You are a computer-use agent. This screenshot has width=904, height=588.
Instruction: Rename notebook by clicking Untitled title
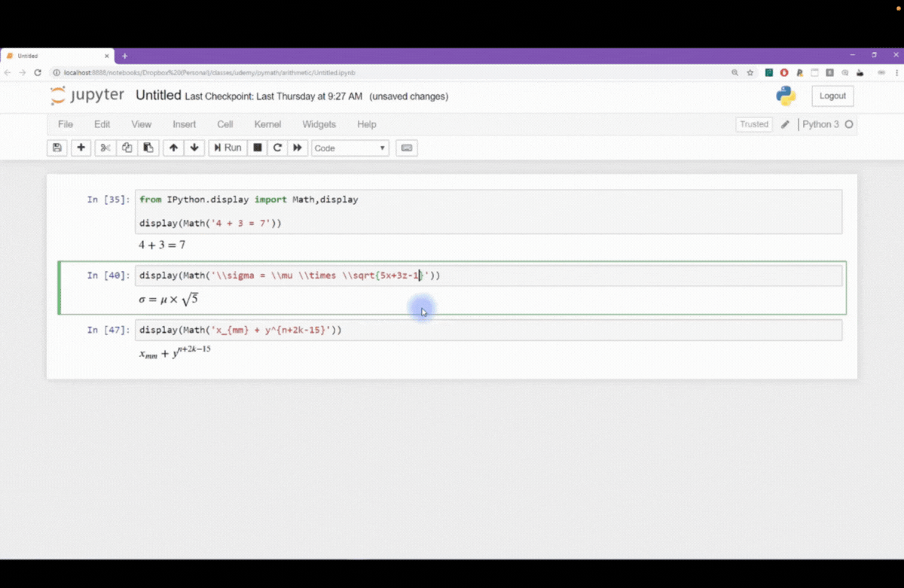158,96
